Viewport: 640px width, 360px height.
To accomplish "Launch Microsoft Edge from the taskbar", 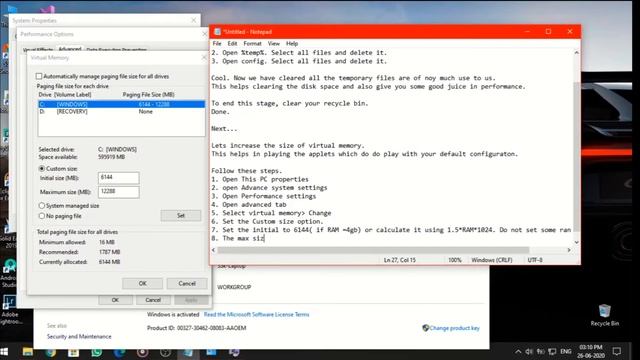I will (x=120, y=352).
